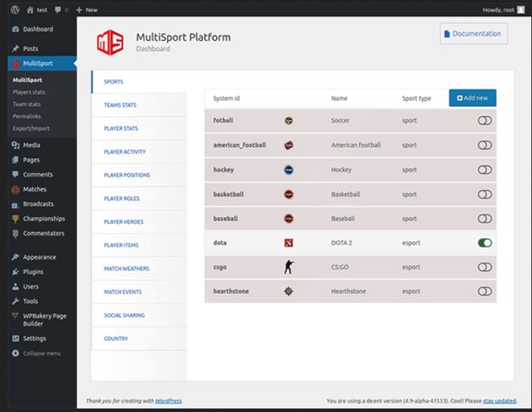Click the hockey row blue icon
The height and width of the screenshot is (412, 532).
288,170
